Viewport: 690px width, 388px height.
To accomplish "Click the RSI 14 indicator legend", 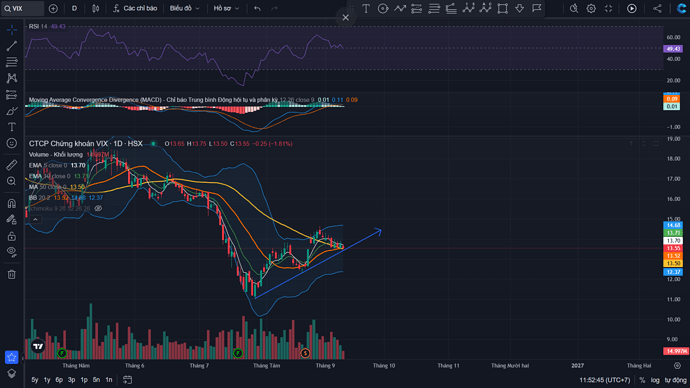I will pyautogui.click(x=38, y=26).
